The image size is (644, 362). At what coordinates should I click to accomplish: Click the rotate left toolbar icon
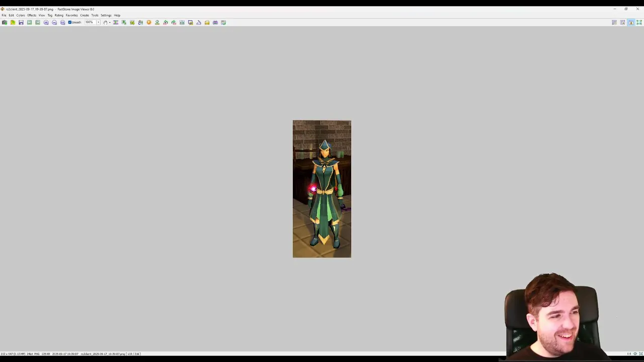[166, 22]
